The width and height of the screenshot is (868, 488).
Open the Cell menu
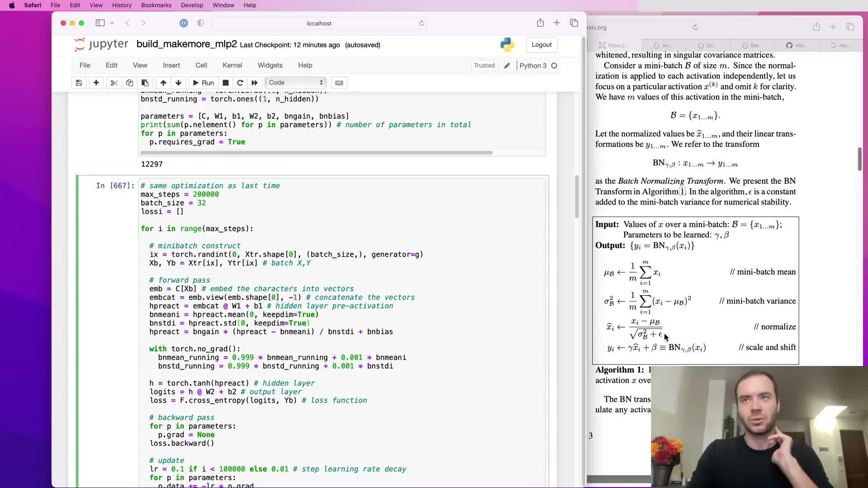(201, 66)
